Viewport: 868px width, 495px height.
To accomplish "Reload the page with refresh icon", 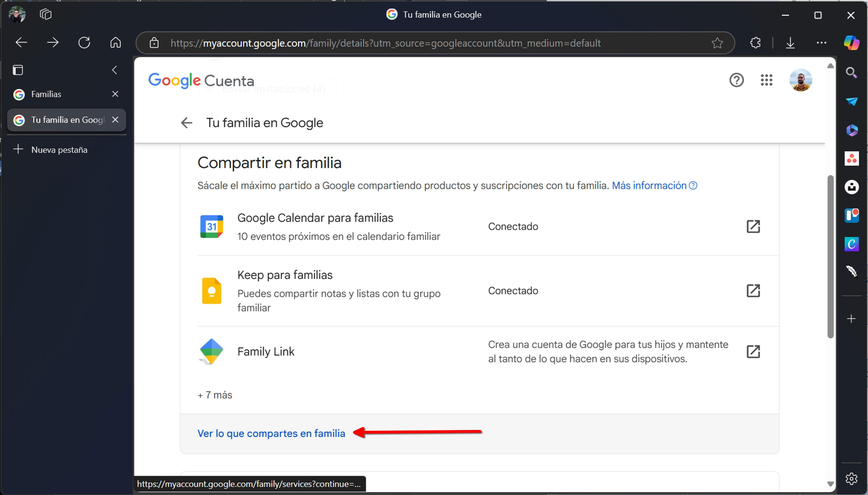I will point(84,43).
